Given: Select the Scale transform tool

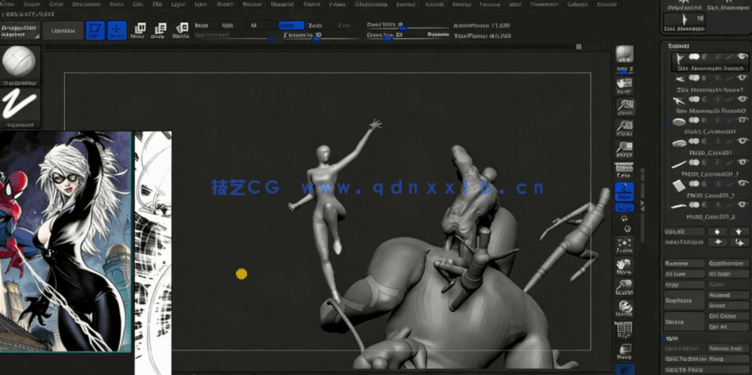Looking at the screenshot, I should [158, 31].
